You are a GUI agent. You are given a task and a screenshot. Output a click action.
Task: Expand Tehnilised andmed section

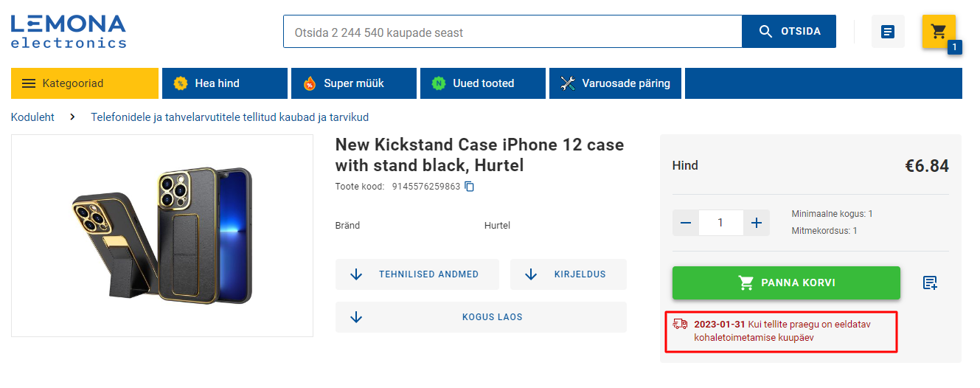pyautogui.click(x=417, y=274)
